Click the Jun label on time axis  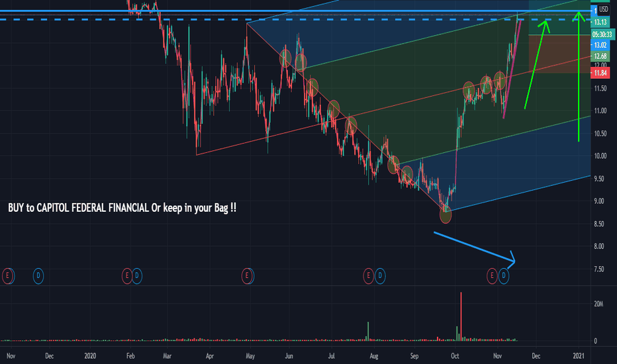[289, 356]
